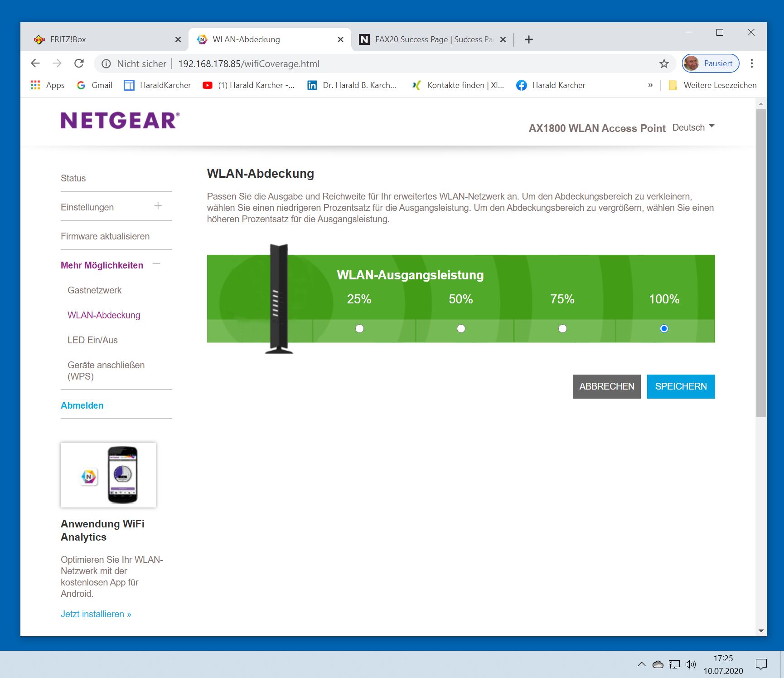Show hidden system tray icons

[x=642, y=664]
